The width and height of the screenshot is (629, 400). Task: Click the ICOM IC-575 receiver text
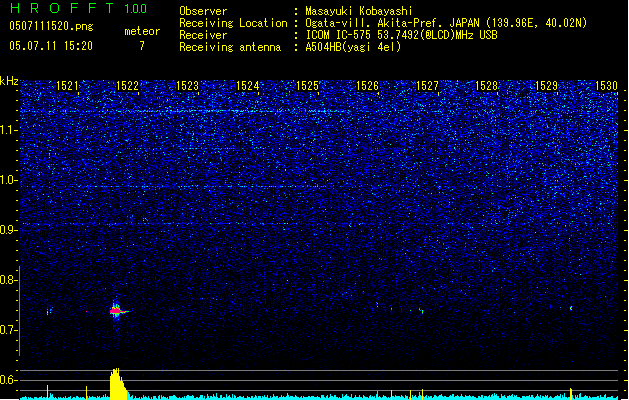pos(401,35)
